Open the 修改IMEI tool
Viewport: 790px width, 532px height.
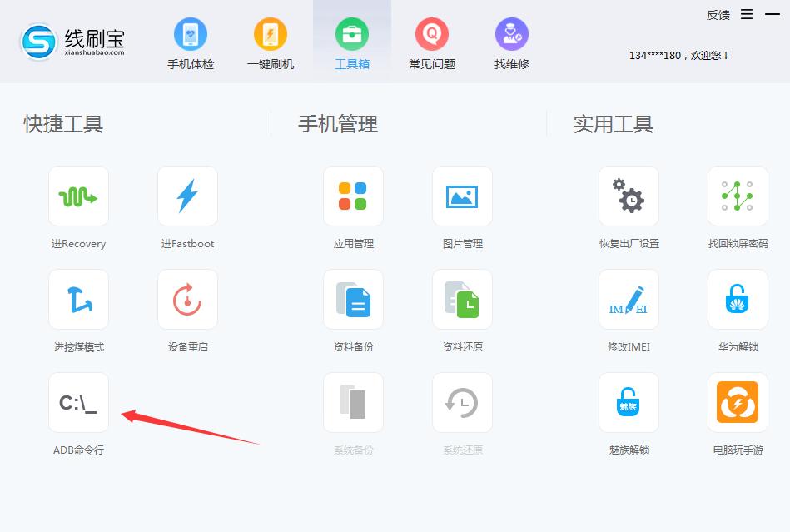click(629, 300)
